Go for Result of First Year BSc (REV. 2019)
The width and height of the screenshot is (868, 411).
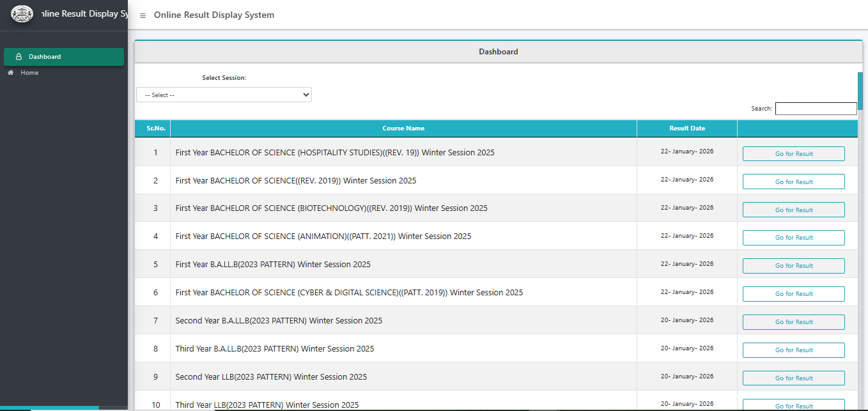[x=793, y=182]
